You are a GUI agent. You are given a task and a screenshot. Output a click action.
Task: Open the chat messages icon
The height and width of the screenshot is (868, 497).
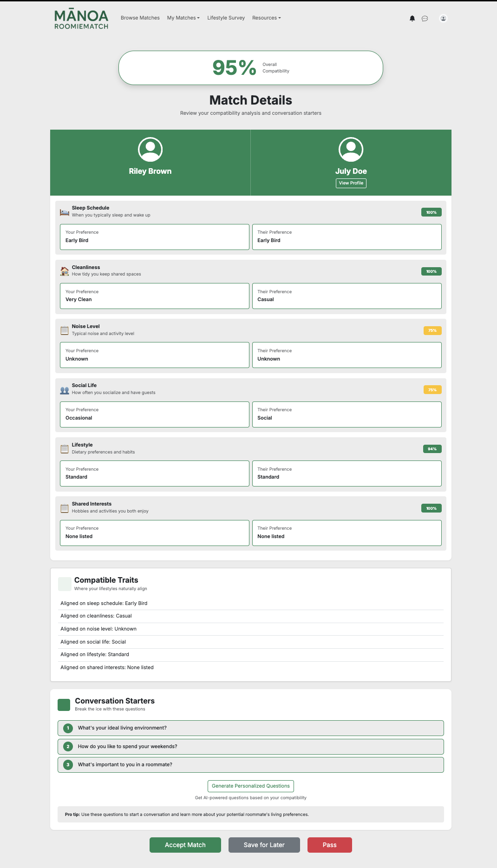click(x=425, y=19)
